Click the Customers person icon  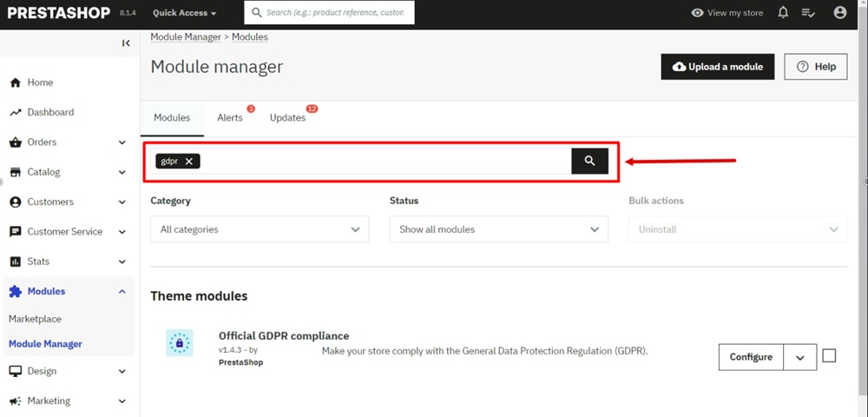pos(16,202)
